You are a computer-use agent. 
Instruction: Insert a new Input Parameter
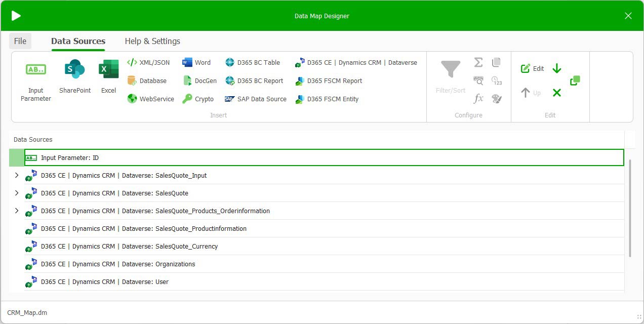[35, 78]
